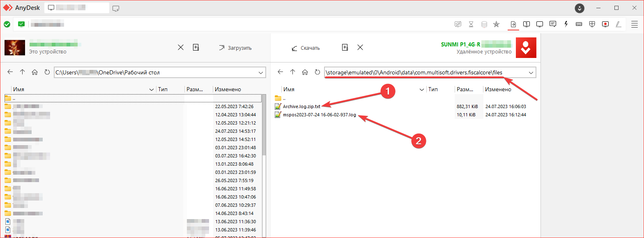Go up one level in the local panel
The width and height of the screenshot is (644, 238).
point(23,72)
